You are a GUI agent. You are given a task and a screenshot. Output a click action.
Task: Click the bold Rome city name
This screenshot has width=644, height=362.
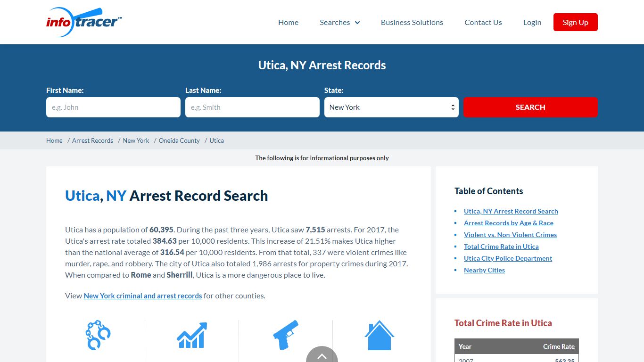click(141, 275)
